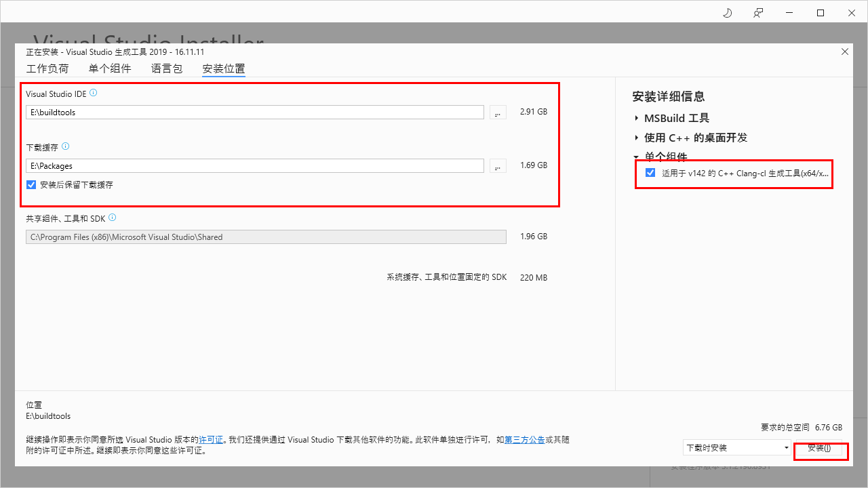Switch to the 单个组件 tab
Viewport: 868px width, 488px height.
(110, 68)
